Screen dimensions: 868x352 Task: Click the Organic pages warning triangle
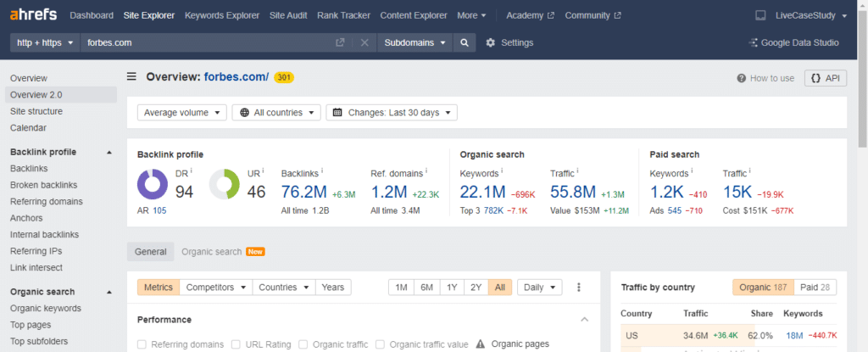(481, 344)
